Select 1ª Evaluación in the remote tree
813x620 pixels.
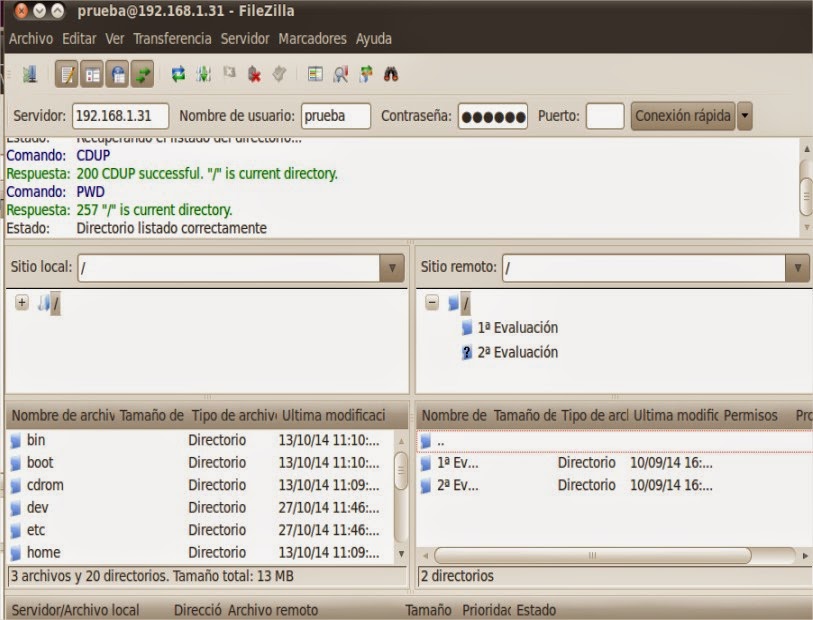click(x=517, y=328)
